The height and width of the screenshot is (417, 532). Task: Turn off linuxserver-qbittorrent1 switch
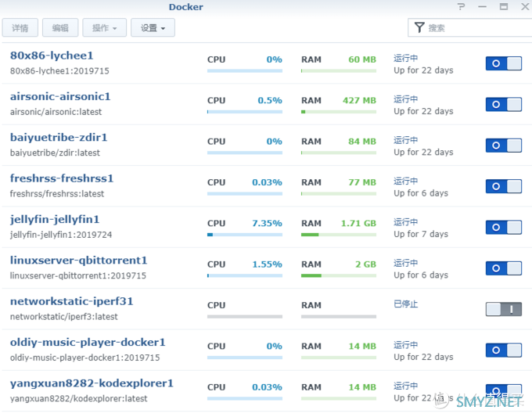504,268
